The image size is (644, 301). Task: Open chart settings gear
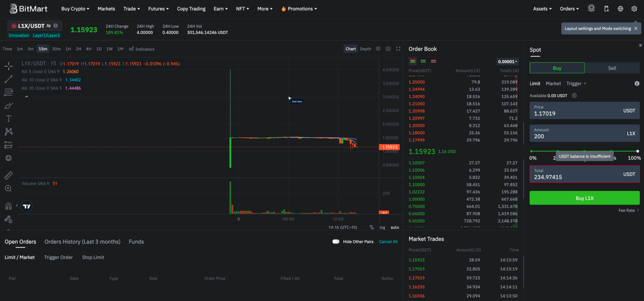pyautogui.click(x=378, y=49)
